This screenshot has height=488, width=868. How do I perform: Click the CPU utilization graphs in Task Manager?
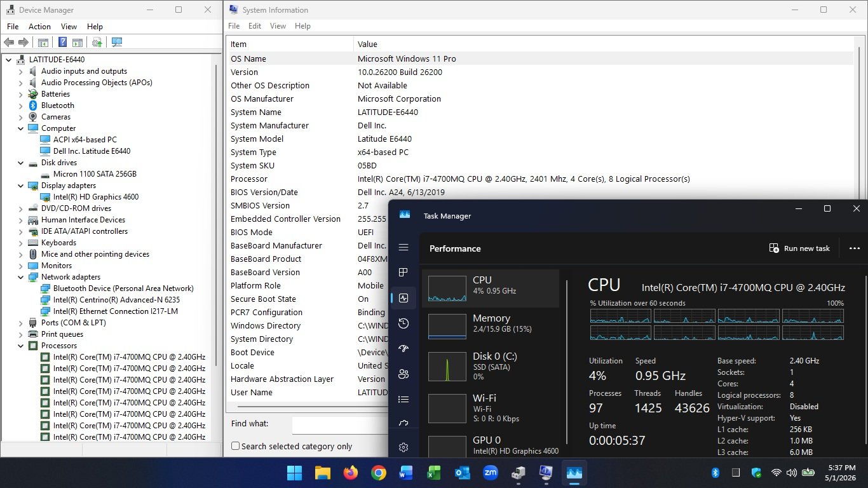717,325
